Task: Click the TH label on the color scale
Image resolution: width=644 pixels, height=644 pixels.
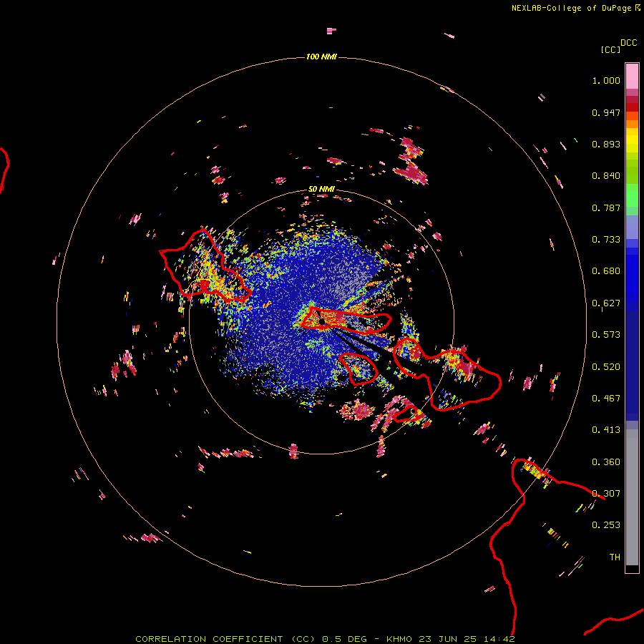Action: (x=615, y=557)
